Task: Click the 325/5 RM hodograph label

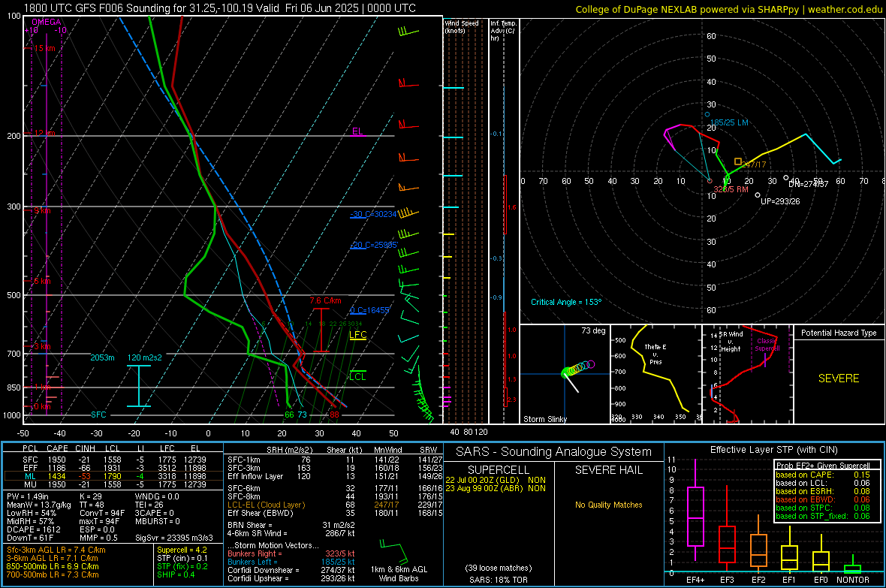Action: (731, 189)
